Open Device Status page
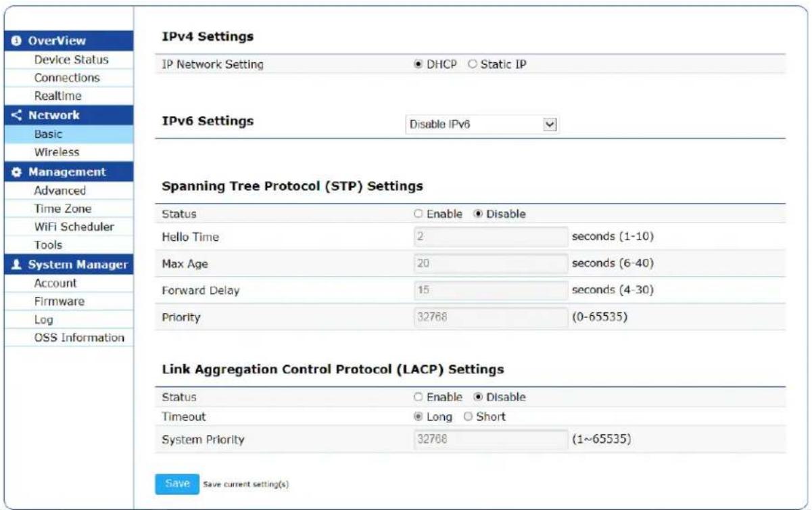Viewport: 812px width, 510px height. click(x=71, y=60)
